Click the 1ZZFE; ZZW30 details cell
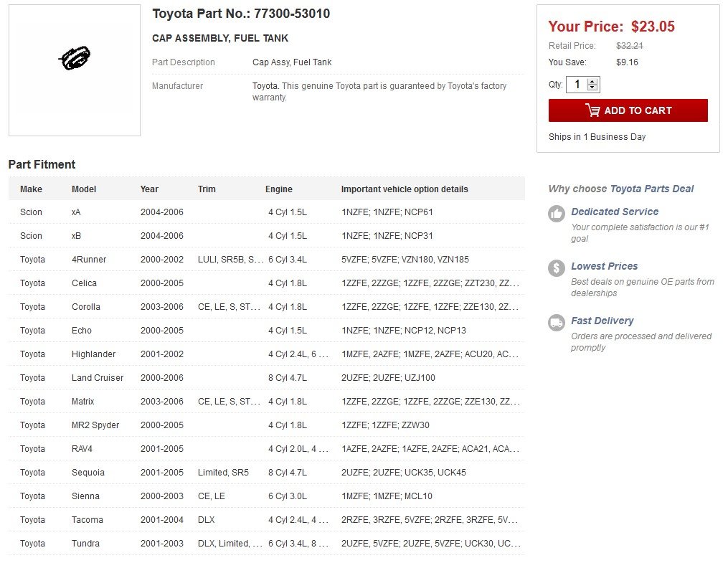The width and height of the screenshot is (728, 563). coord(385,425)
